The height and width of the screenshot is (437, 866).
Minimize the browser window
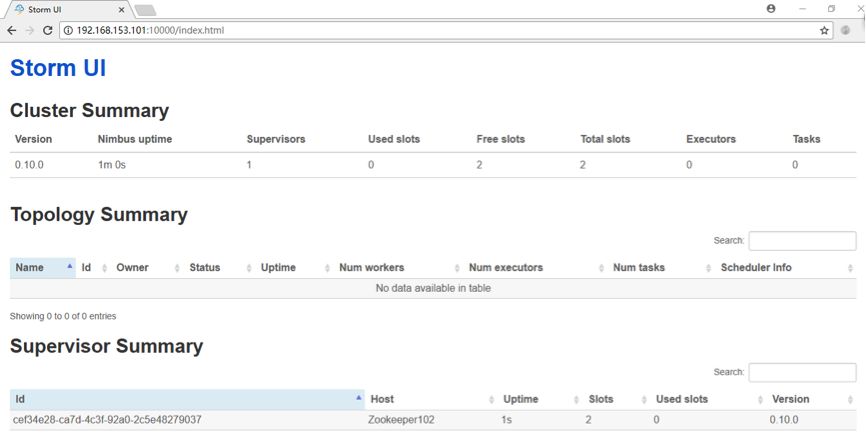(802, 8)
